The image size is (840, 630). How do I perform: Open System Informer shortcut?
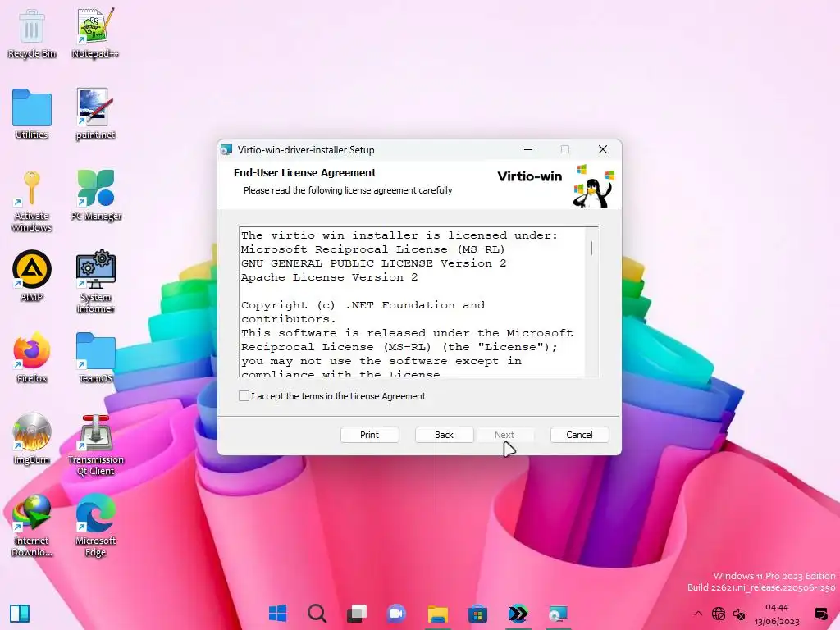95,282
